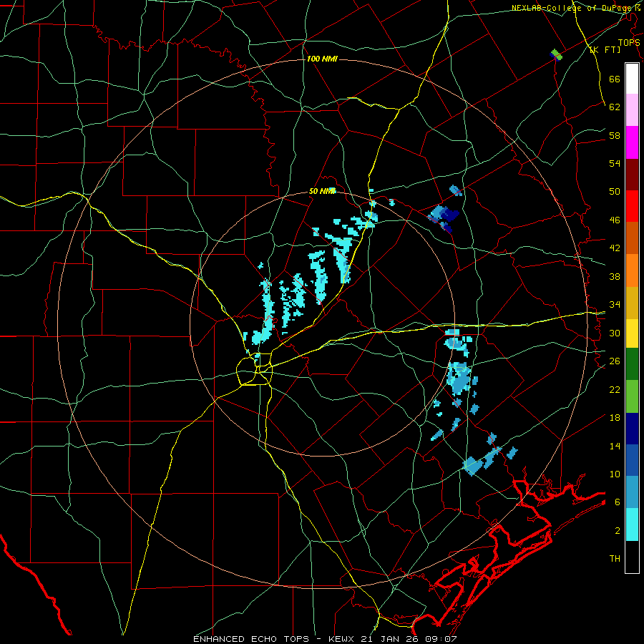The image size is (644, 644).
Task: Click the 'TH' threshold label
Action: click(615, 559)
